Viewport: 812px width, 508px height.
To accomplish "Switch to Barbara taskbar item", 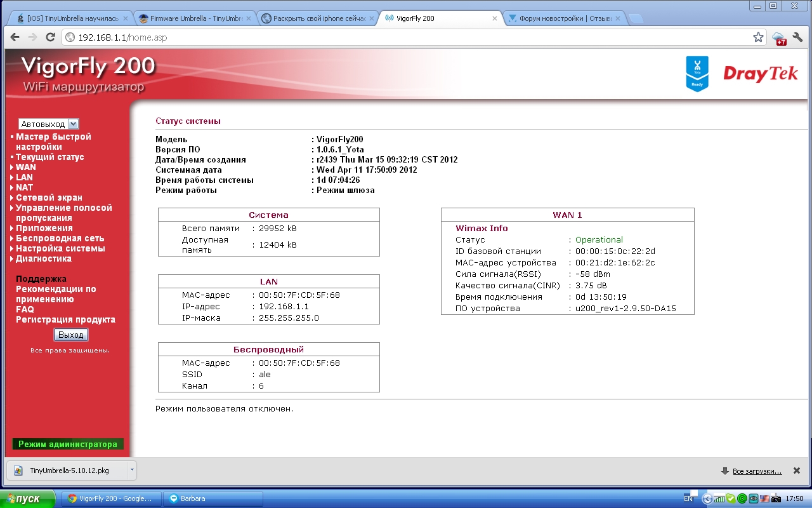I will (x=213, y=498).
